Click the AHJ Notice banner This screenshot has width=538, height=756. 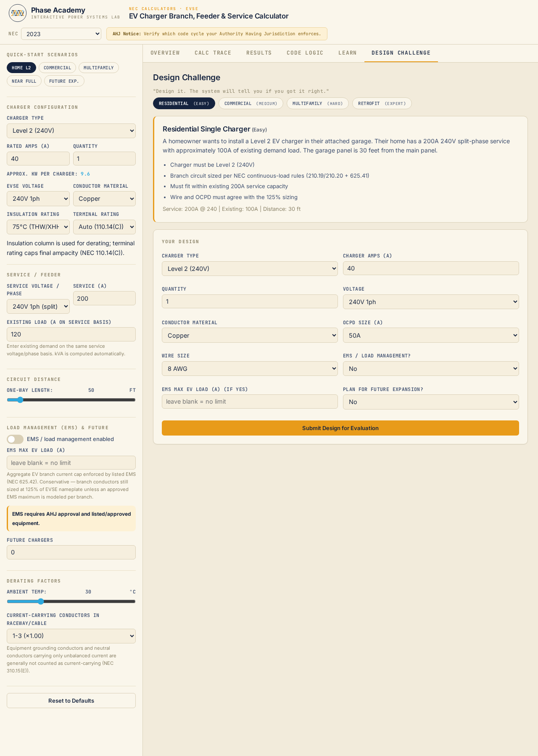pyautogui.click(x=217, y=34)
